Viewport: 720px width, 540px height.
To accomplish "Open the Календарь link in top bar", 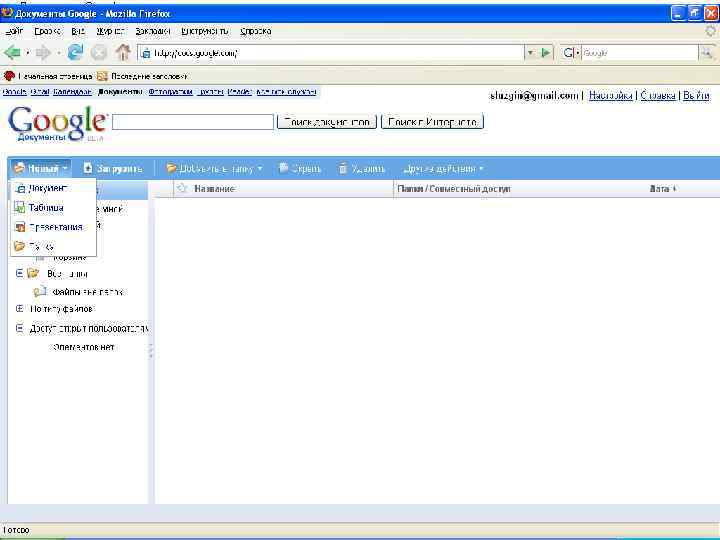I will 73,92.
